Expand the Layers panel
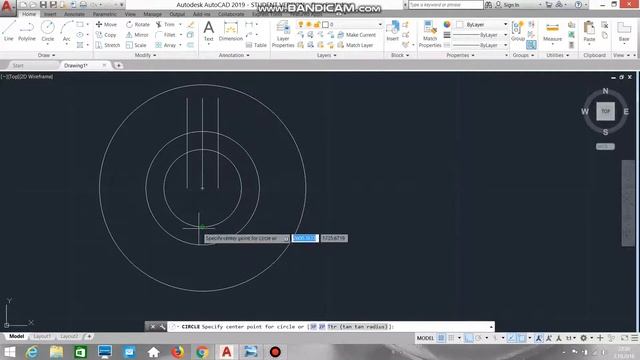The height and width of the screenshot is (360, 640). (327, 55)
